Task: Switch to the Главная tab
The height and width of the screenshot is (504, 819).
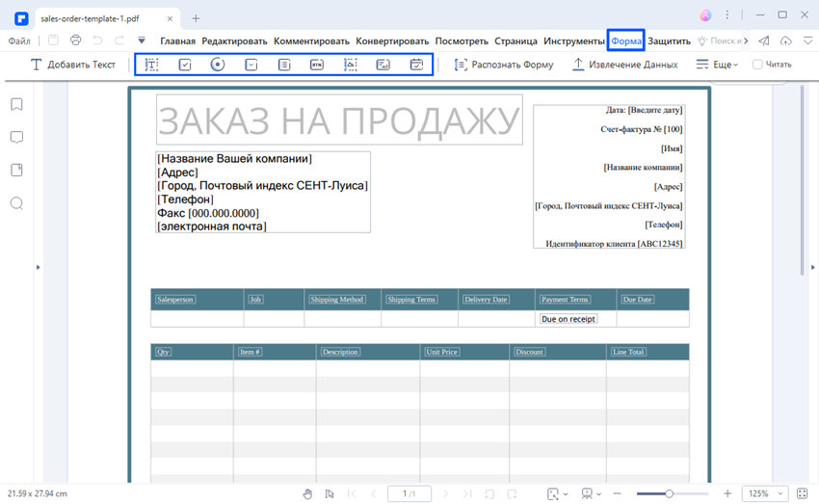Action: point(177,40)
